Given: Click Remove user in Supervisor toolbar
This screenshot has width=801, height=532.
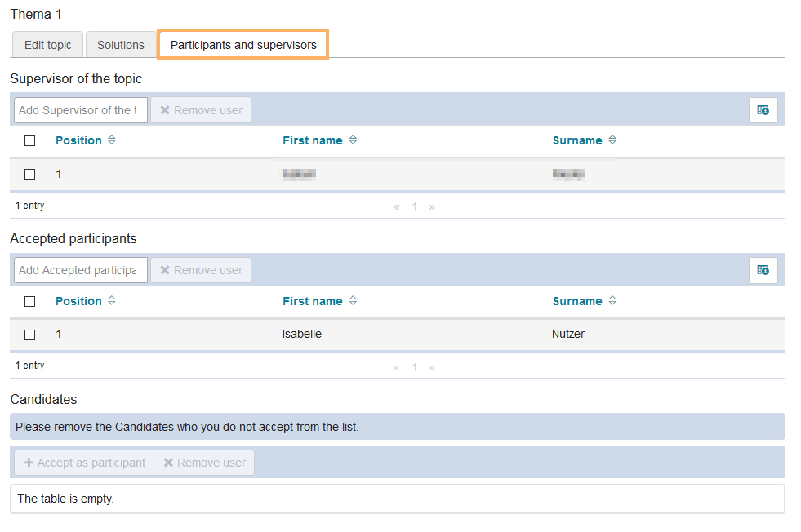Looking at the screenshot, I should tap(201, 110).
